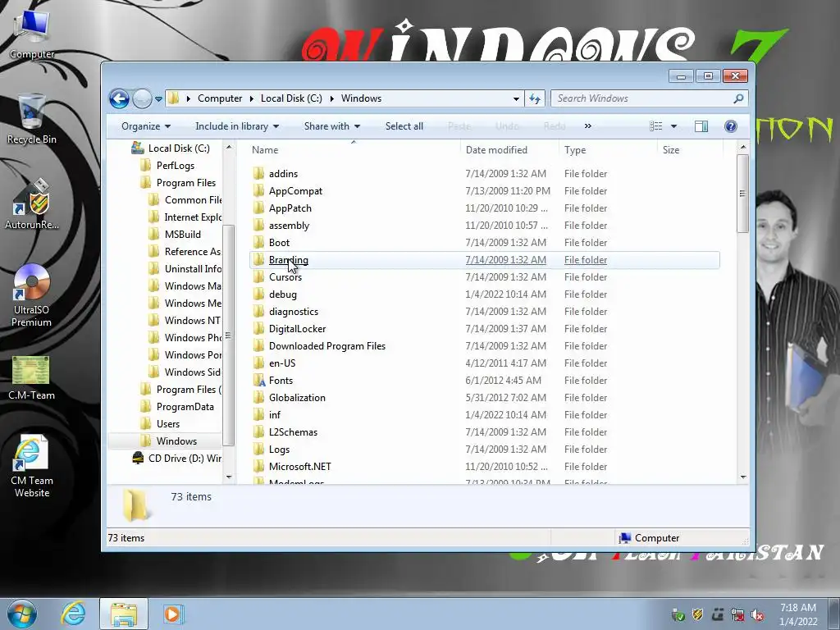Select the Globalization folder
This screenshot has height=630, width=840.
pos(297,398)
